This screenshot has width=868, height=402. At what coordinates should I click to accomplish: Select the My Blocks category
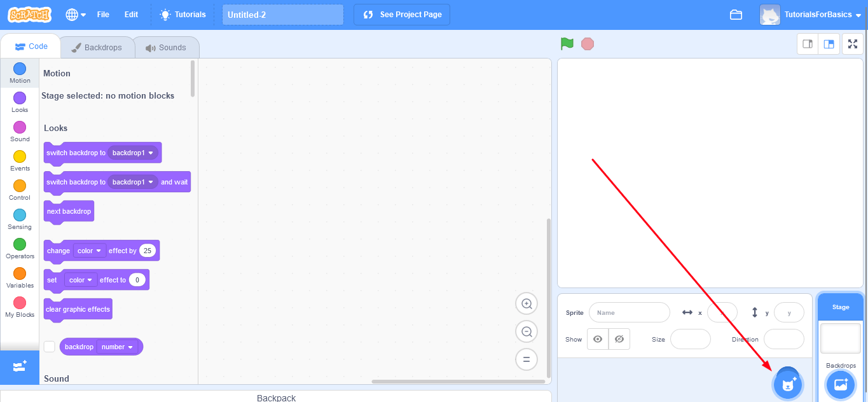[x=20, y=307]
